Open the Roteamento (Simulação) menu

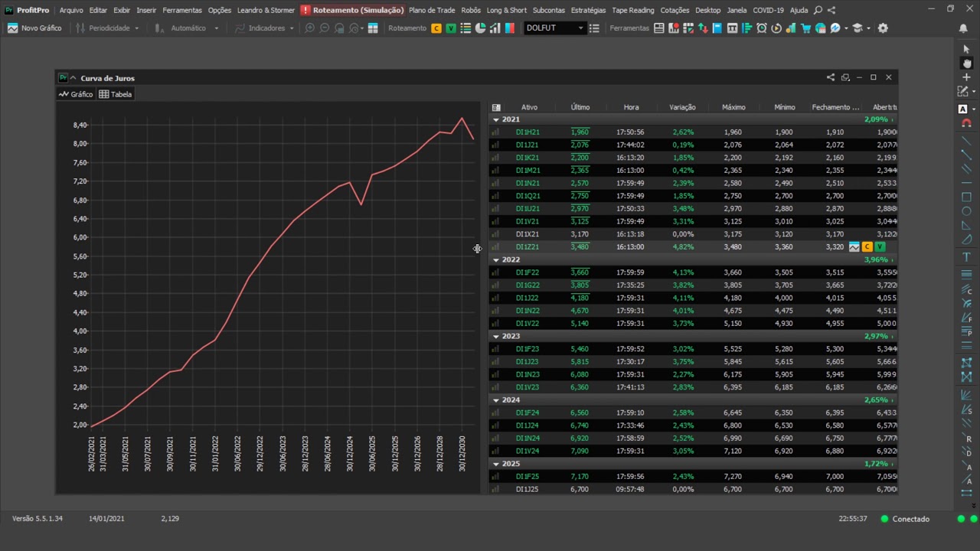[352, 10]
